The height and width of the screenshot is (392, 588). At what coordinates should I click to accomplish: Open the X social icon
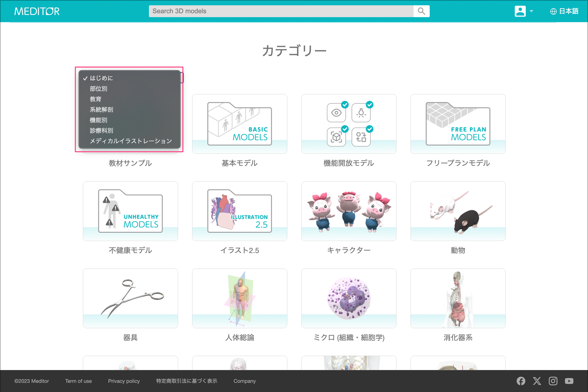537,381
